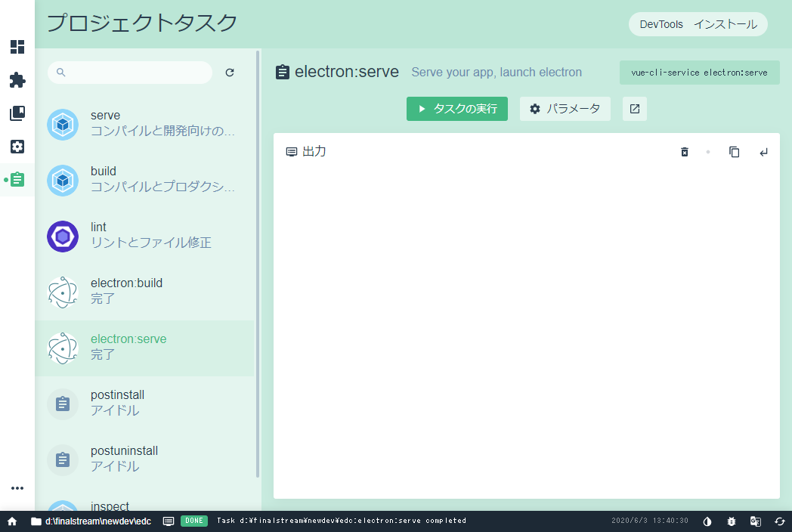
Task: Open the パラメータ settings button
Action: click(x=565, y=109)
